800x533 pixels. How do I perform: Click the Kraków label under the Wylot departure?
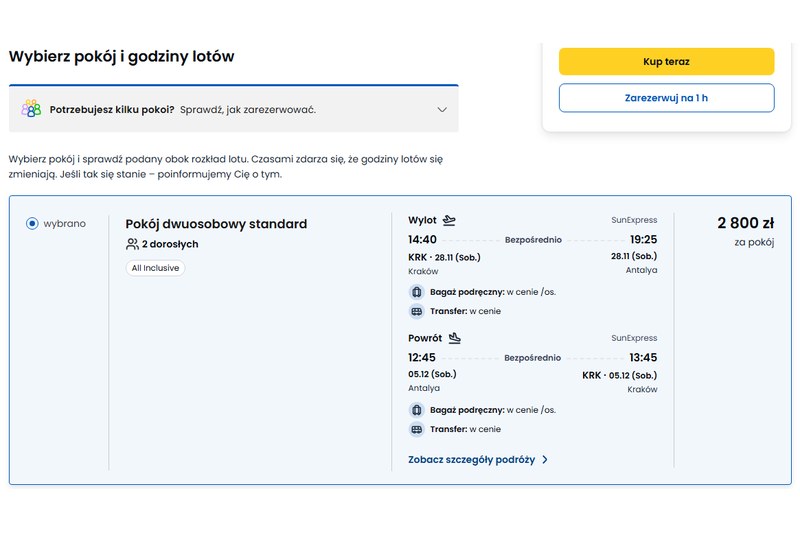coord(423,271)
